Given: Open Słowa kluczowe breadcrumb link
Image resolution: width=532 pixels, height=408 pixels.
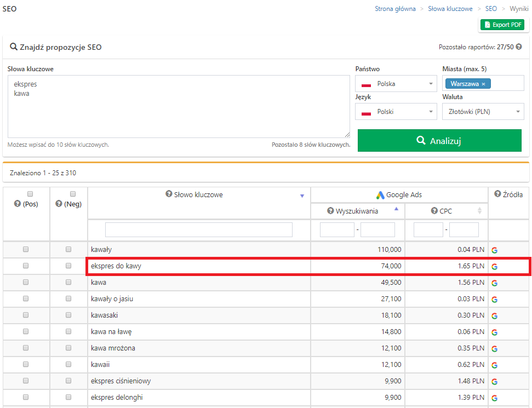Looking at the screenshot, I should pos(449,9).
